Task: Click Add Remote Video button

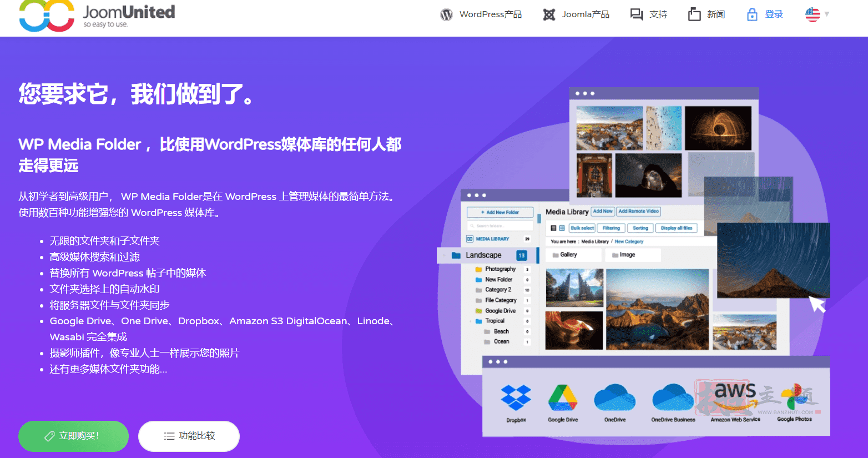Action: tap(638, 212)
